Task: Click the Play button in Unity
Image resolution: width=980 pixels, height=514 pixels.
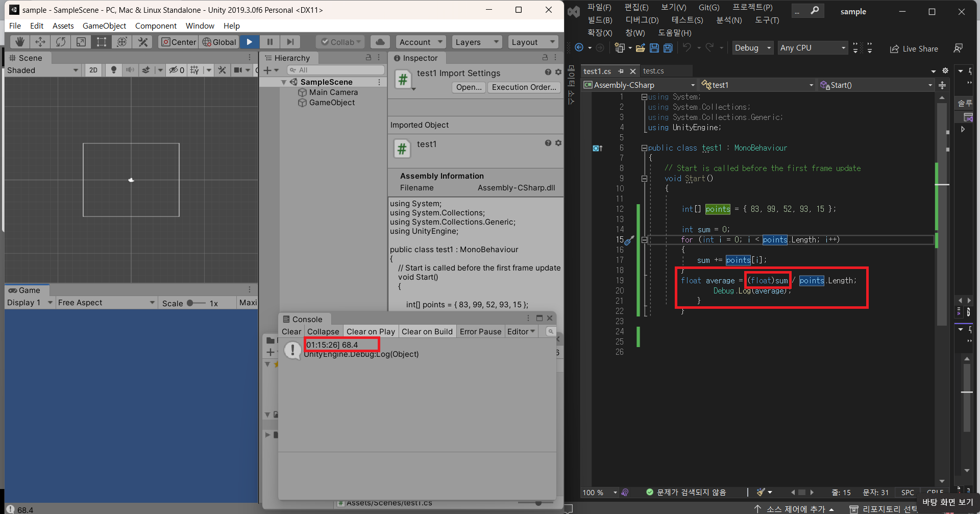Action: (x=250, y=42)
